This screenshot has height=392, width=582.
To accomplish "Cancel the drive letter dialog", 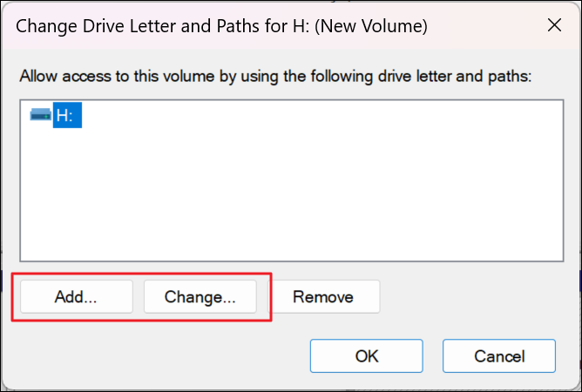I will click(498, 356).
